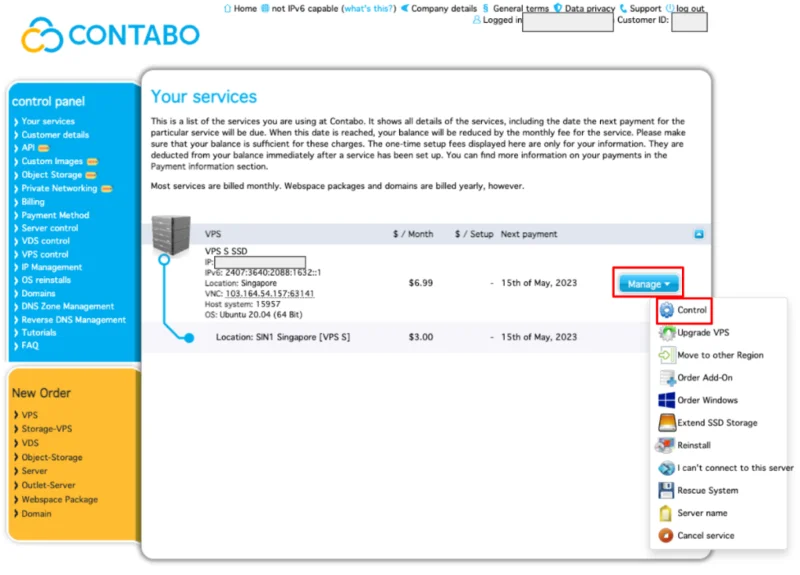
Task: Order a Webspace Package
Action: point(59,499)
